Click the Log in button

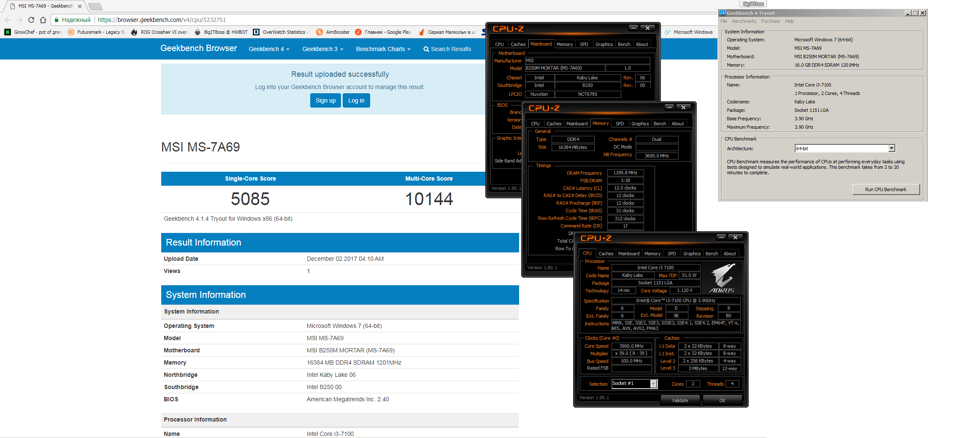point(356,100)
